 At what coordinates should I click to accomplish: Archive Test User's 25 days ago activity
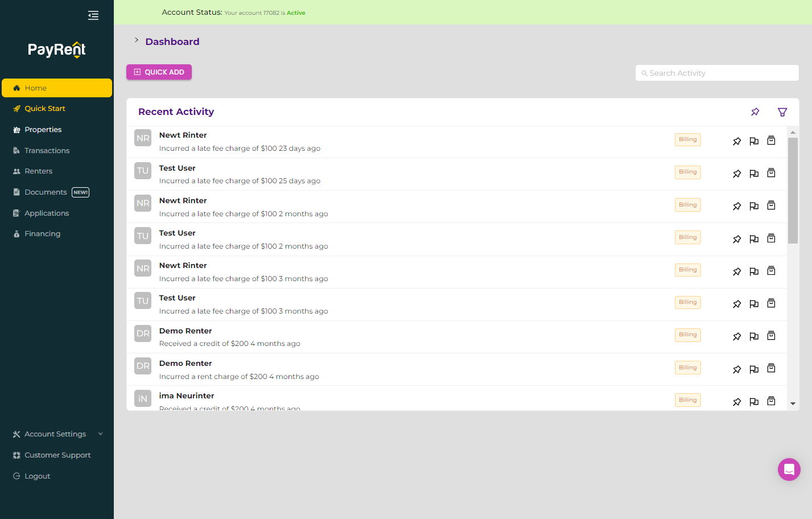771,172
